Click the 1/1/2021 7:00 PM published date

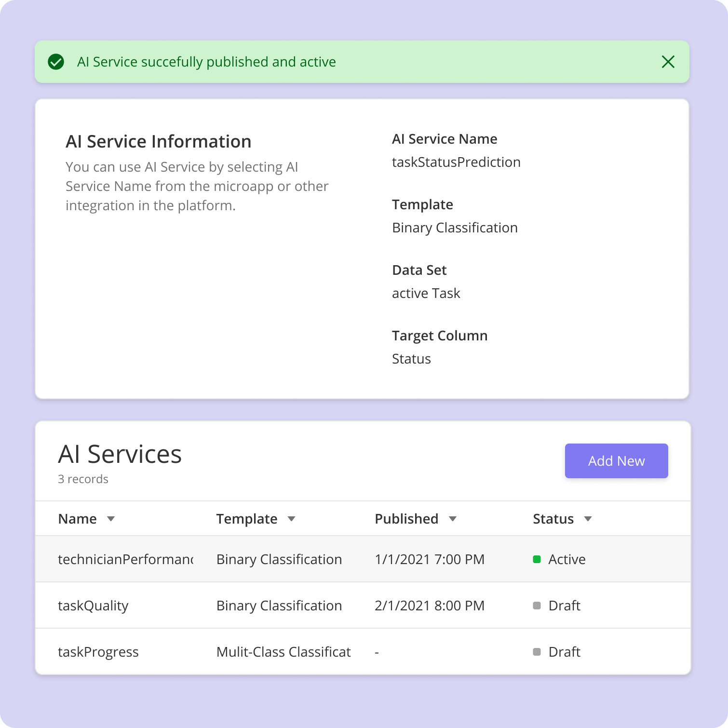[430, 559]
